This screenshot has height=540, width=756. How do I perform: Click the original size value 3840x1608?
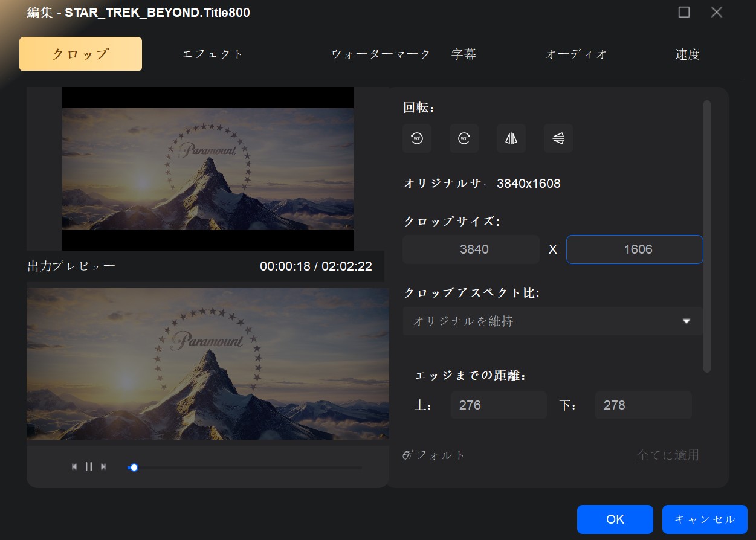pos(529,183)
